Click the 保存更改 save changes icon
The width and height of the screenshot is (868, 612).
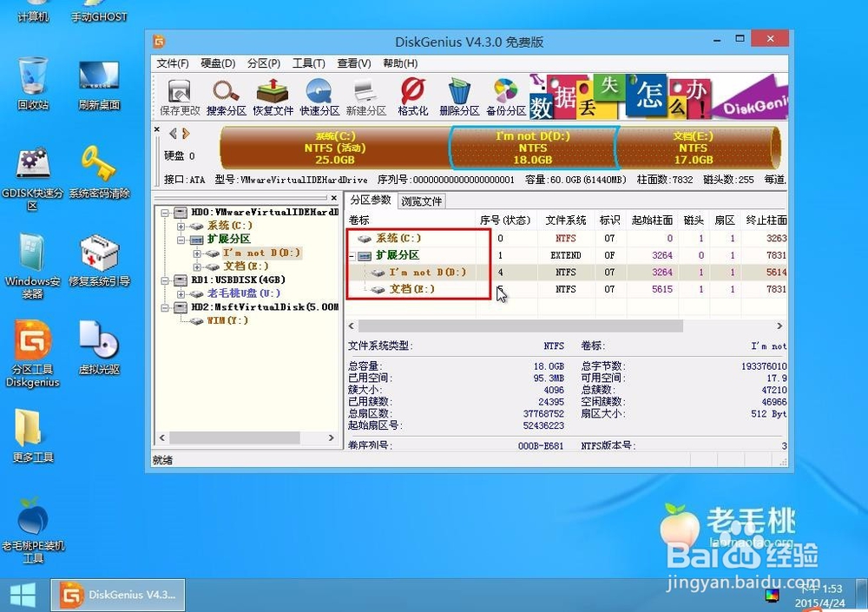coord(178,94)
